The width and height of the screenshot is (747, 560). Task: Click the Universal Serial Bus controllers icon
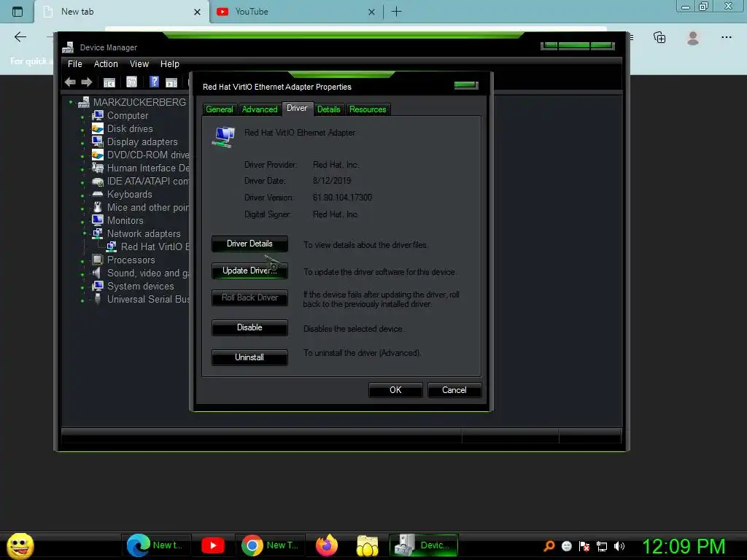click(x=98, y=299)
